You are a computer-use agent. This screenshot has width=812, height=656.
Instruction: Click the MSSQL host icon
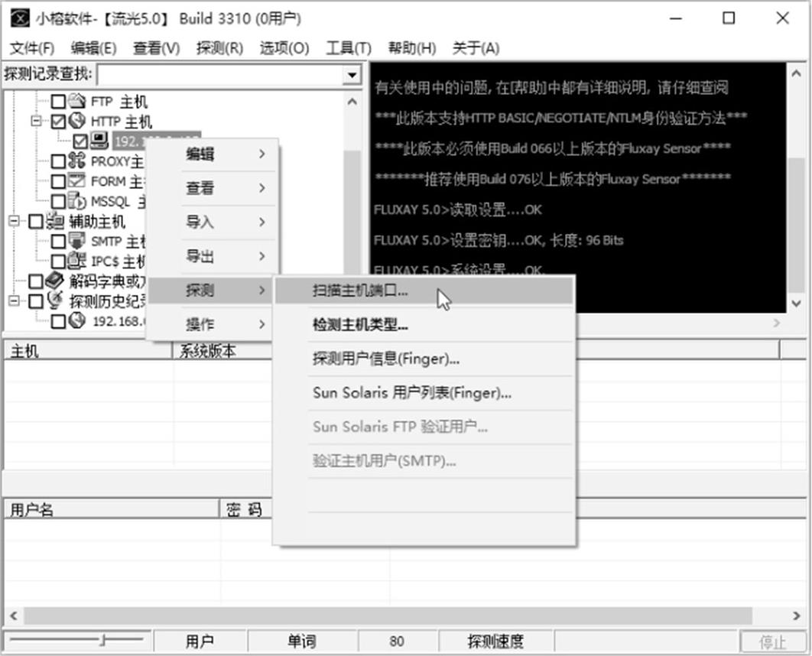(x=77, y=201)
